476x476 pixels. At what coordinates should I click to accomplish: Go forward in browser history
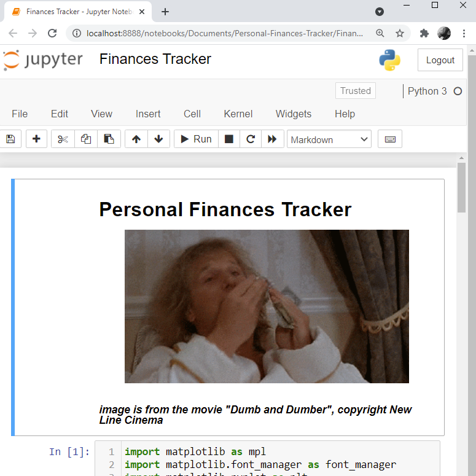pos(33,33)
